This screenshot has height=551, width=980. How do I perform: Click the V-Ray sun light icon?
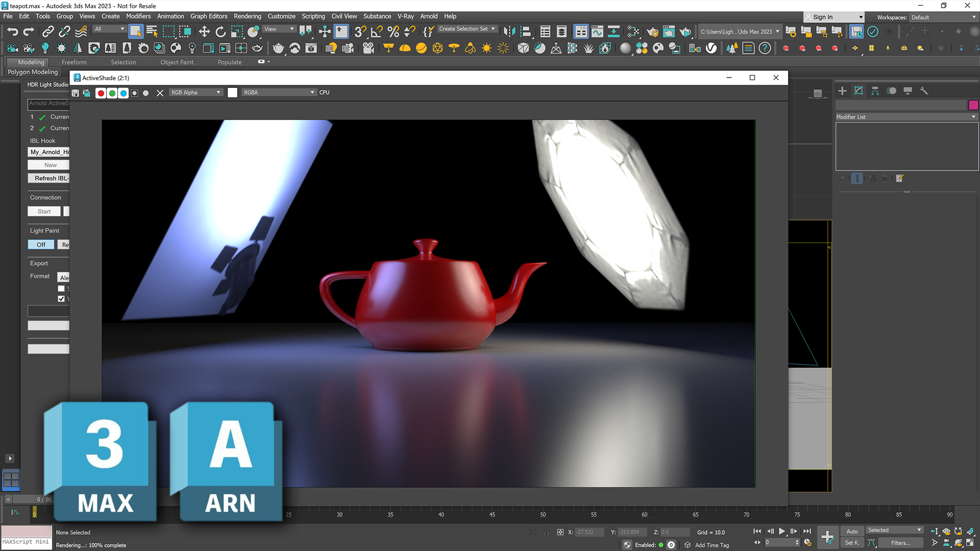click(486, 48)
